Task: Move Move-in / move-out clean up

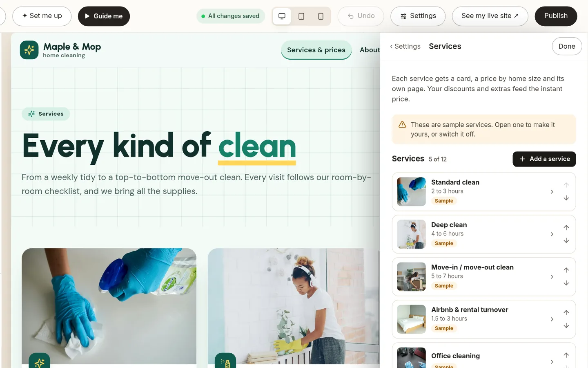Action: tap(566, 270)
